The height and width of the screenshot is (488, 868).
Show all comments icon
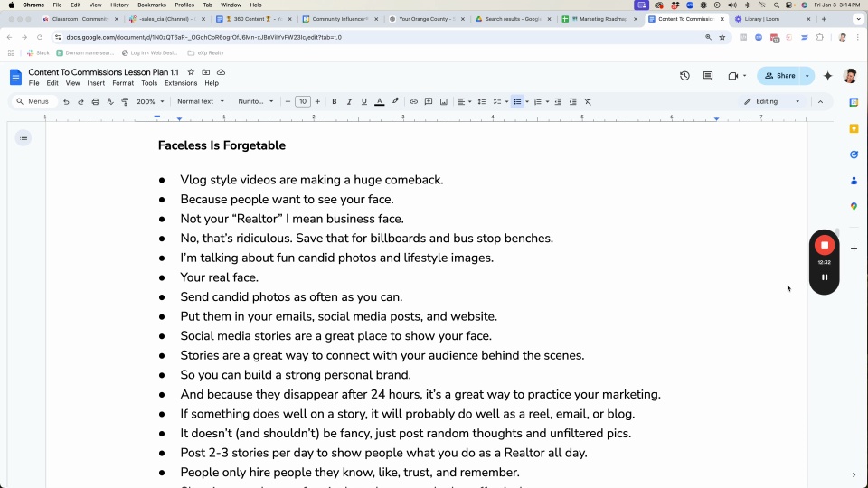coord(708,76)
